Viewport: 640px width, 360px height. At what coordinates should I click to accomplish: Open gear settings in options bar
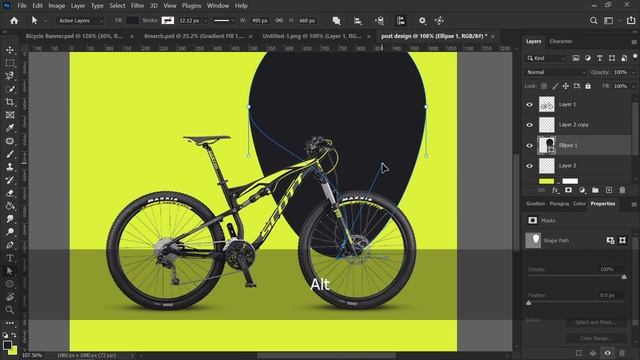click(x=422, y=21)
